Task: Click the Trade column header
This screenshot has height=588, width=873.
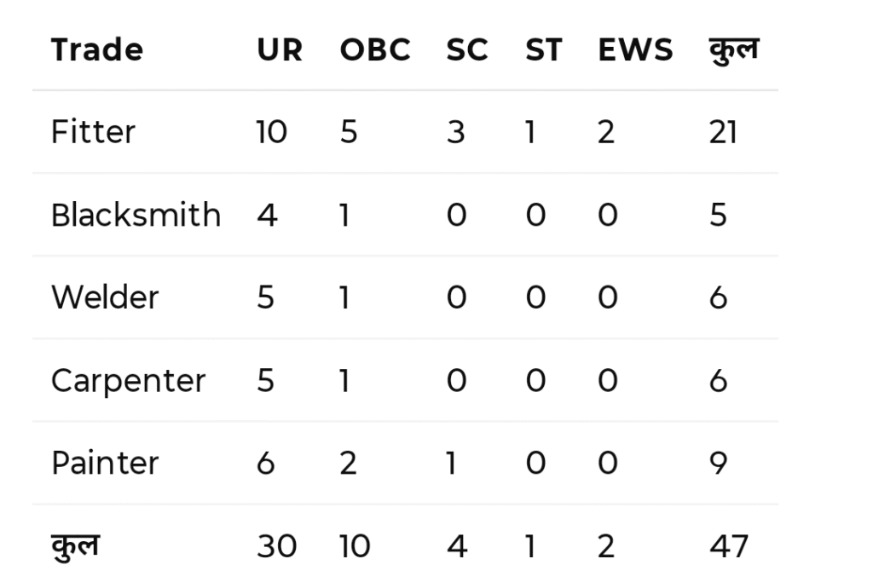Action: [96, 49]
